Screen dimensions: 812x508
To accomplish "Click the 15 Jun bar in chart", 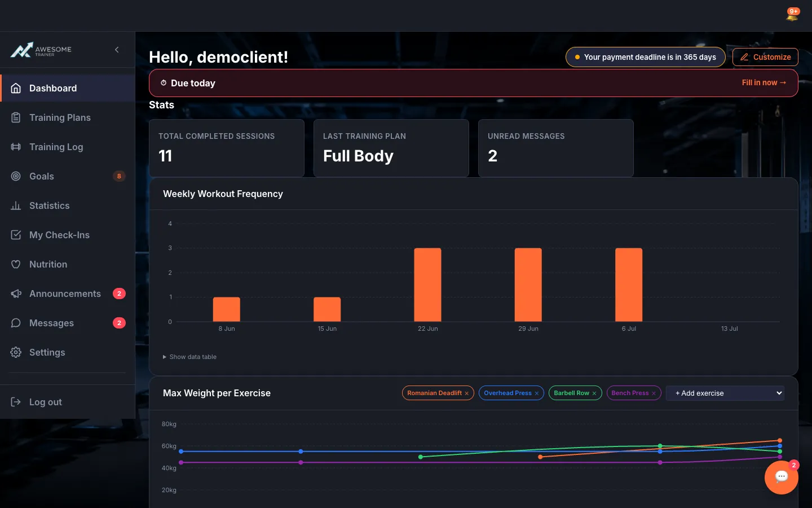I will (327, 309).
